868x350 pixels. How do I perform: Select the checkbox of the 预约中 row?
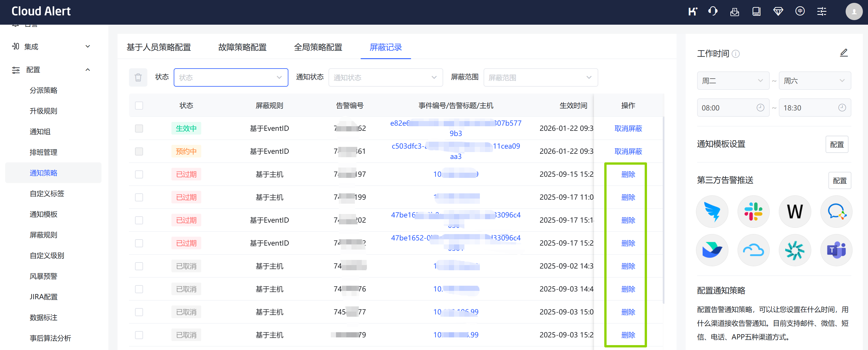click(139, 151)
